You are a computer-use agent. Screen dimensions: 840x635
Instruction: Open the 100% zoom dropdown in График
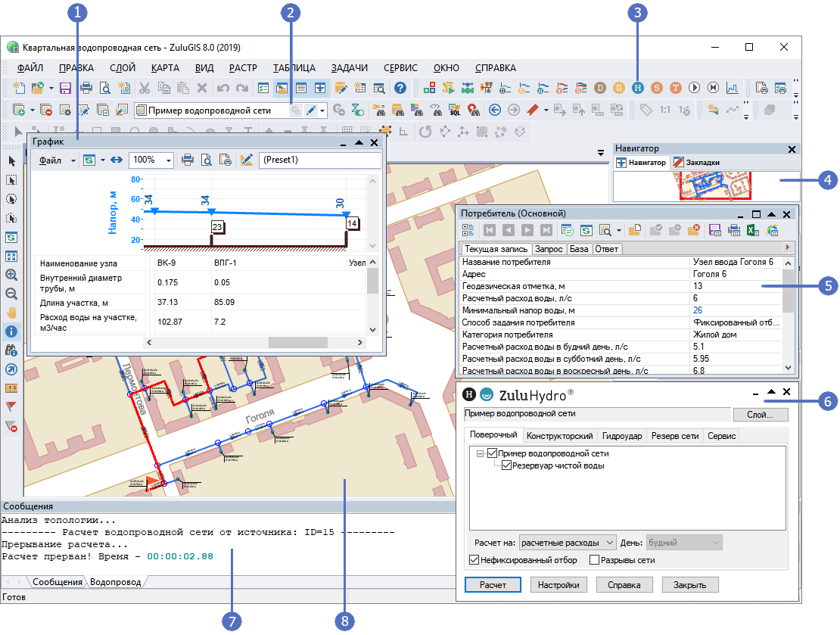click(x=167, y=160)
